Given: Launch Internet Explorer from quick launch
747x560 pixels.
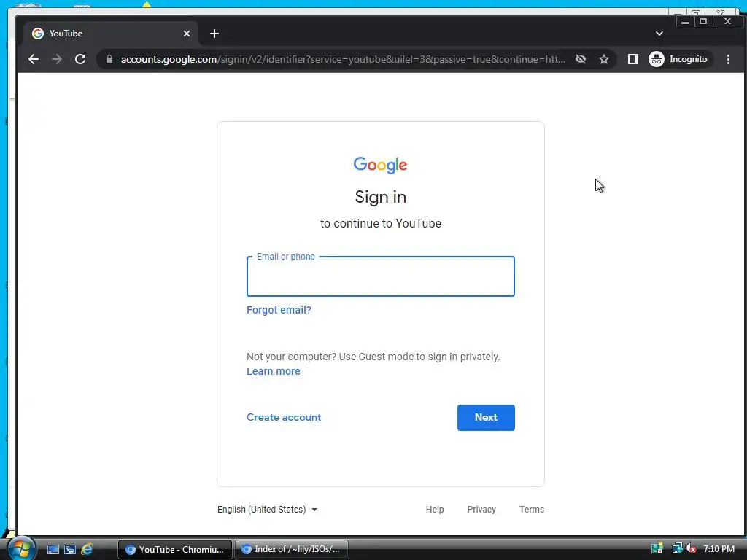Looking at the screenshot, I should [87, 549].
